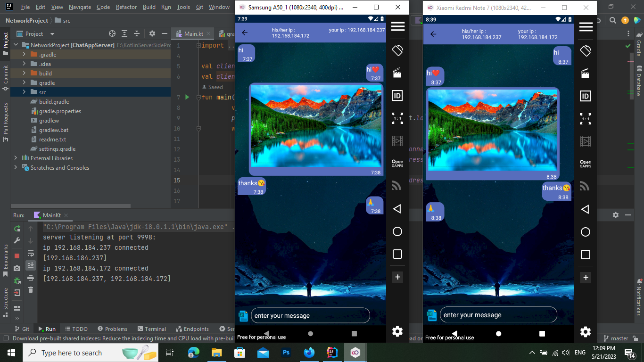Viewport: 644px width, 362px height.
Task: Click attach file icon in Samsung chat
Action: pos(243,316)
